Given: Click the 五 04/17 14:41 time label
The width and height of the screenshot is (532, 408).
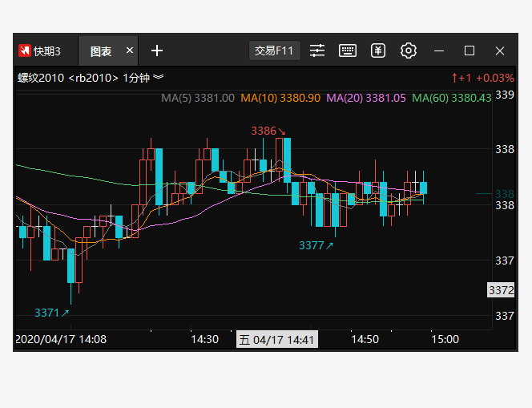Looking at the screenshot, I should 277,339.
